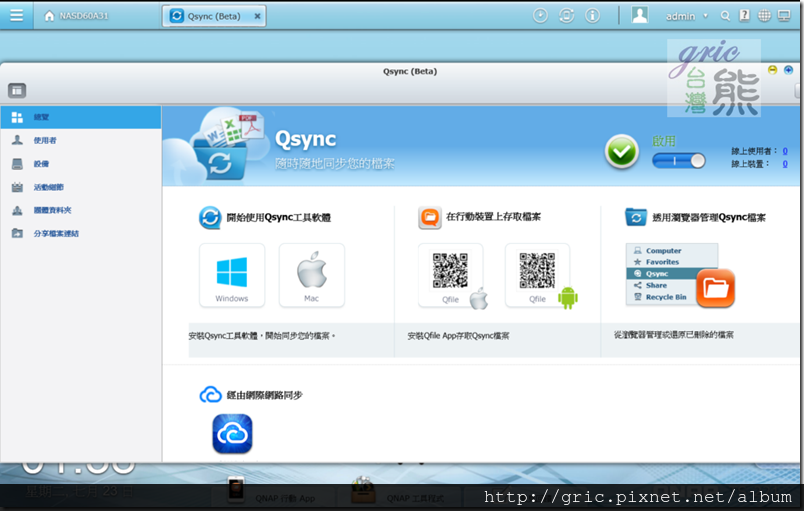The image size is (804, 511).
Task: Click the admin user avatar picture
Action: pos(639,15)
